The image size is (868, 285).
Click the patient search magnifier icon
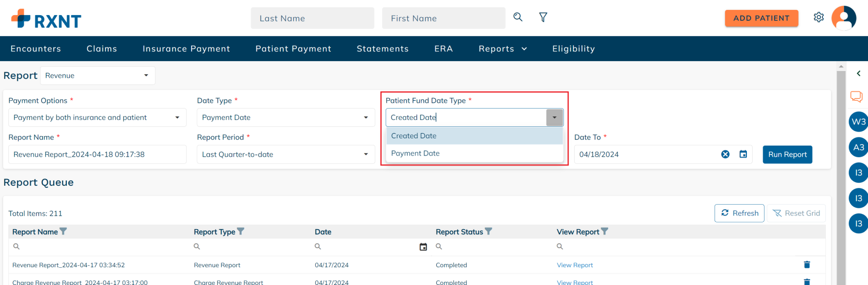(518, 17)
